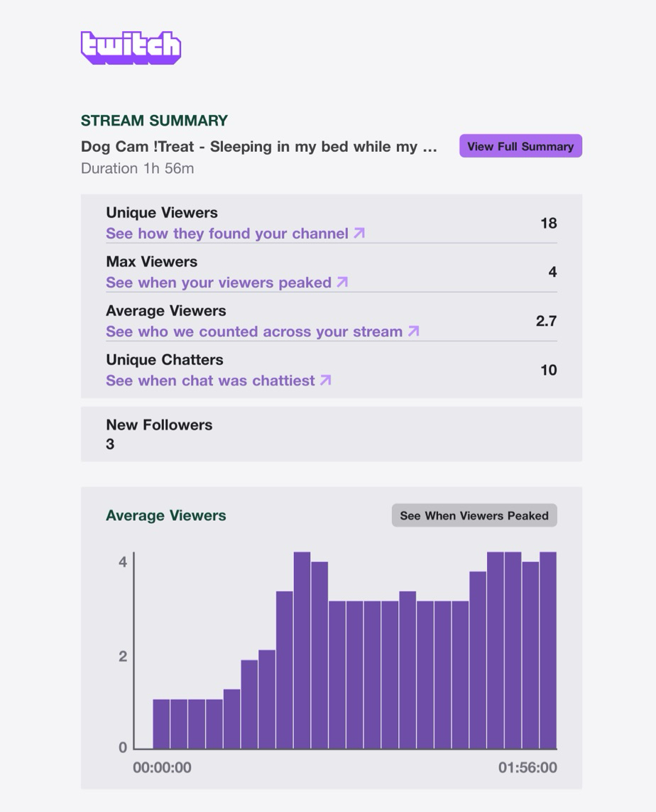Click the 'Dog Cam !Treat' stream title
This screenshot has width=656, height=812.
pyautogui.click(x=259, y=147)
